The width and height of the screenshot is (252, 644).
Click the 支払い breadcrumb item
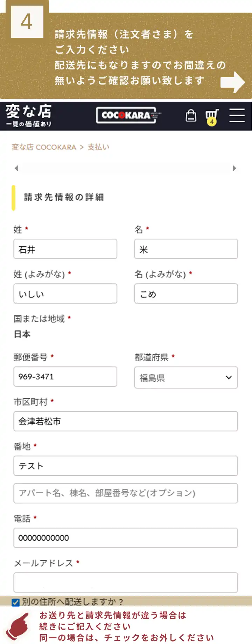(x=98, y=147)
